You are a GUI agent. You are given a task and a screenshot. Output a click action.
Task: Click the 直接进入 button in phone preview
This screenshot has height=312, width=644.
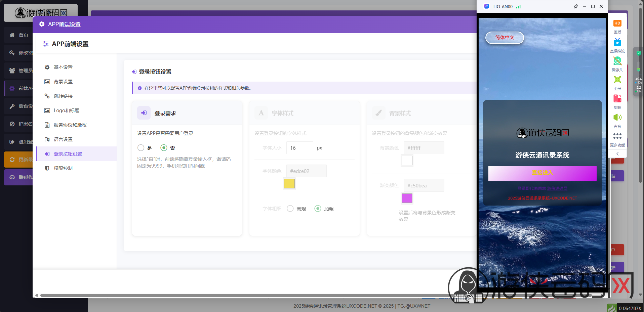542,173
